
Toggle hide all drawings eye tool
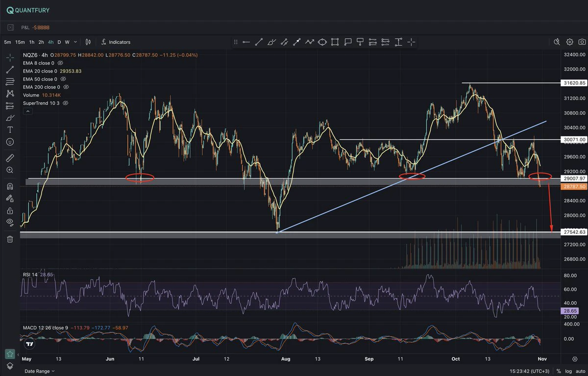coord(10,222)
